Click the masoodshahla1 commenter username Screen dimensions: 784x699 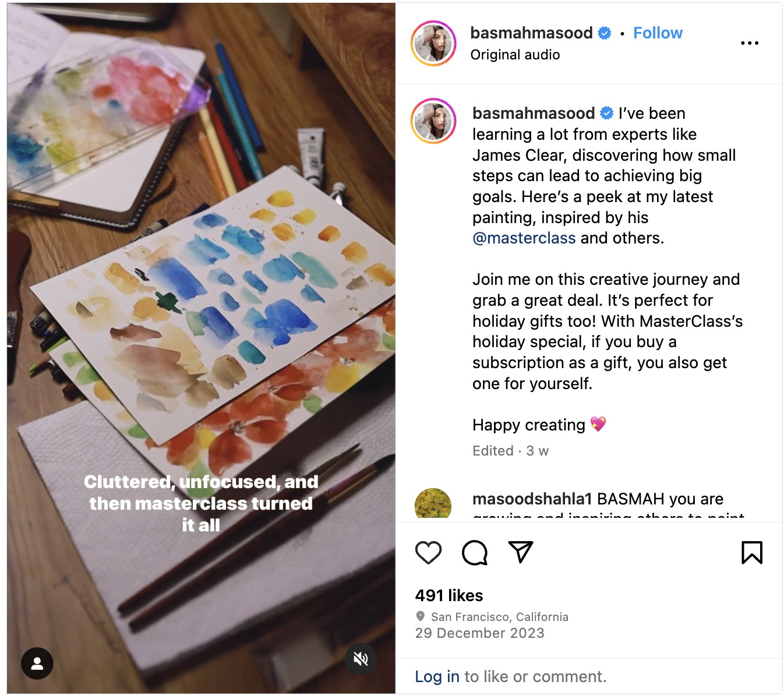click(x=532, y=499)
